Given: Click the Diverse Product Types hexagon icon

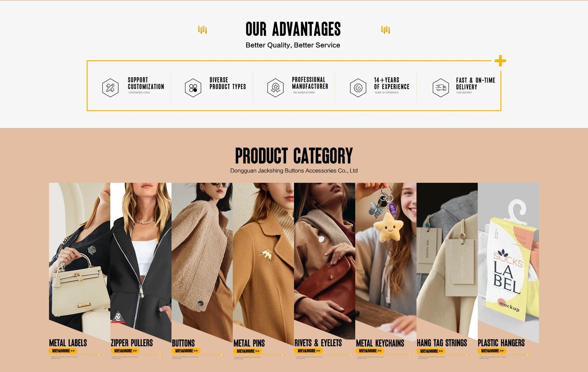Looking at the screenshot, I should point(193,88).
